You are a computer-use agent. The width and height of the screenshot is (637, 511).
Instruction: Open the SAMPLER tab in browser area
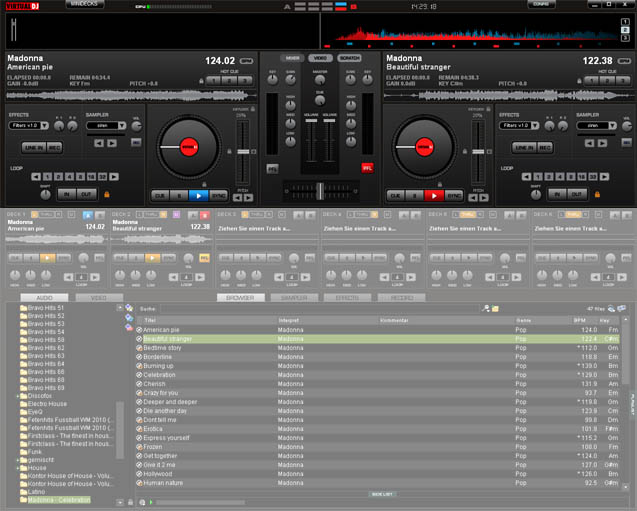295,298
